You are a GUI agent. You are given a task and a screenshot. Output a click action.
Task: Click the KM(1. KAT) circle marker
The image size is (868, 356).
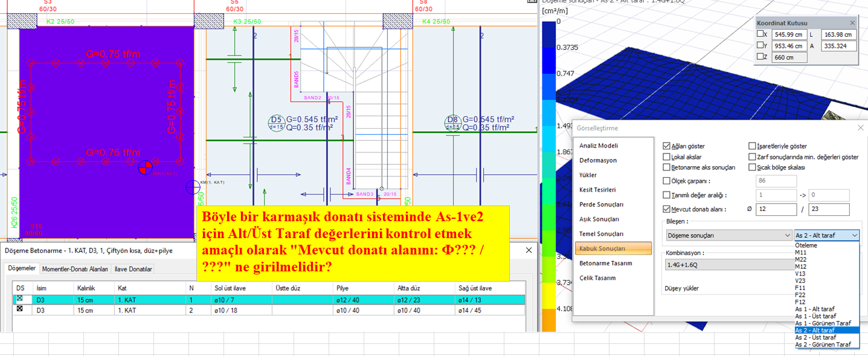click(x=193, y=188)
